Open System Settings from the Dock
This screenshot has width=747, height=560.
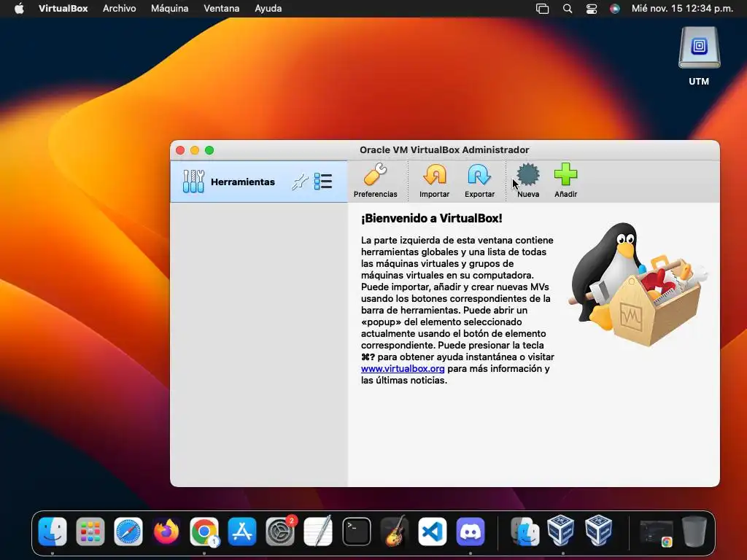click(280, 532)
